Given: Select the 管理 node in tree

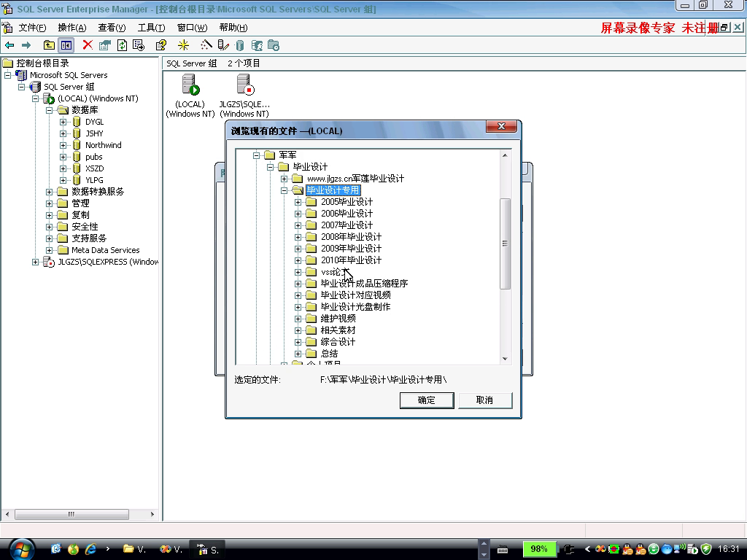Looking at the screenshot, I should coord(80,203).
